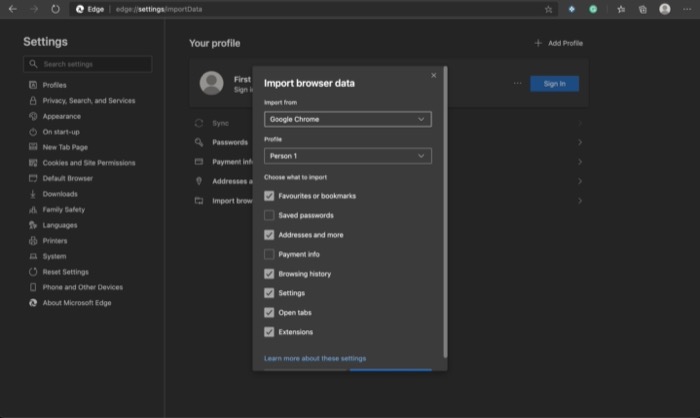Open the blue diamond extension icon
The image size is (700, 418).
point(571,9)
